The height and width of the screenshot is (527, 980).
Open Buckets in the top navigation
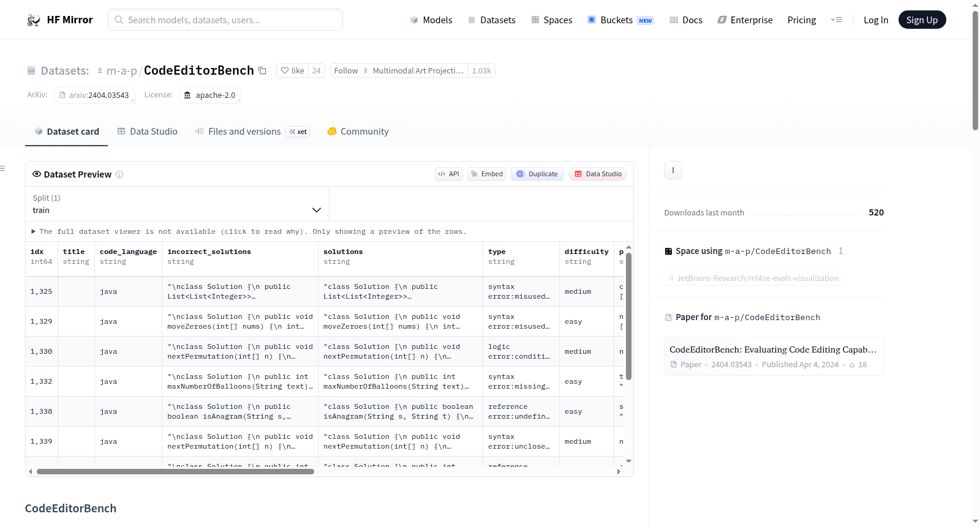[620, 20]
